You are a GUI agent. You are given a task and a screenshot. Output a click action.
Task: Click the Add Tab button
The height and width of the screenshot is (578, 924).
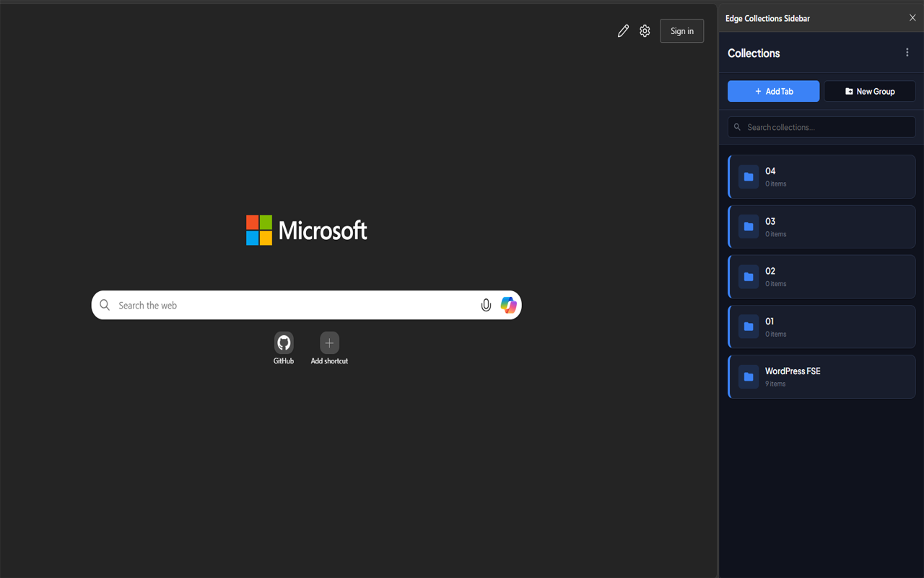[x=773, y=91]
